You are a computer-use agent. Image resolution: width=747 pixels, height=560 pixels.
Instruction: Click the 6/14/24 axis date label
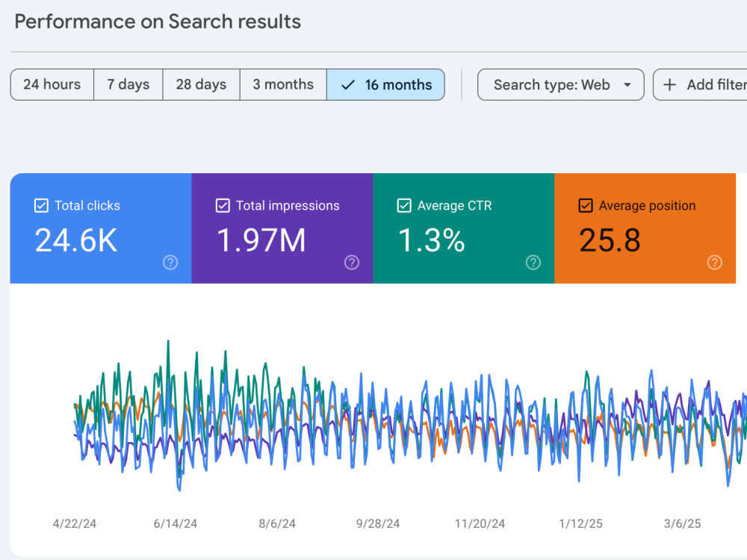coord(176,524)
